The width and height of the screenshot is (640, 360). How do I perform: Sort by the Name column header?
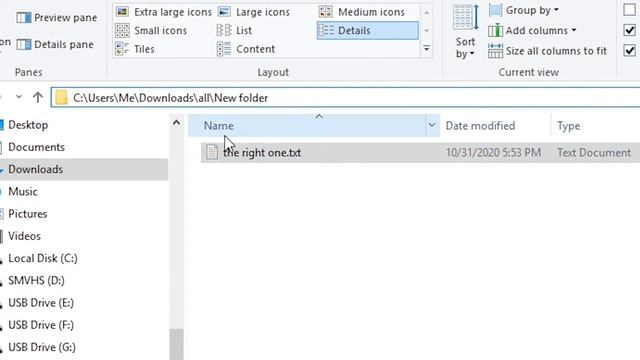(307, 126)
